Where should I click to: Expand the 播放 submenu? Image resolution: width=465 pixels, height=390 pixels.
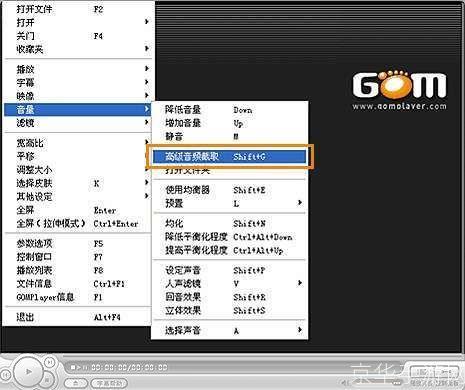point(77,69)
